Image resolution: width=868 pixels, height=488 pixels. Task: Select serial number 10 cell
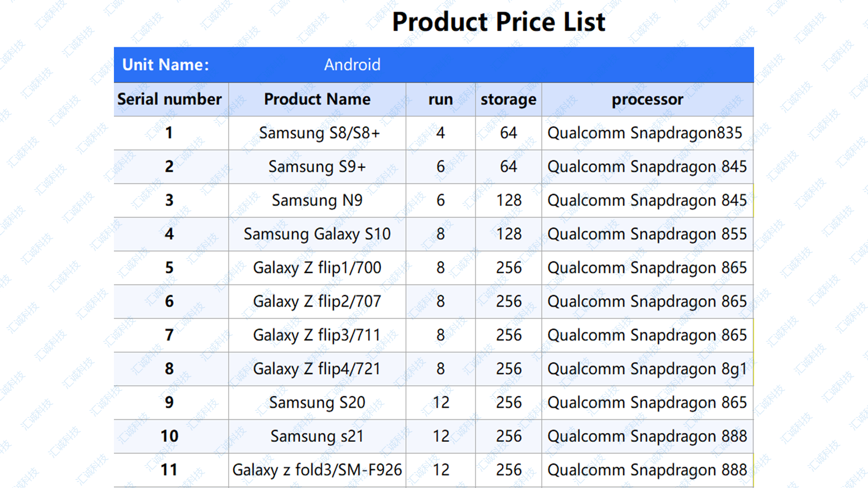click(171, 436)
